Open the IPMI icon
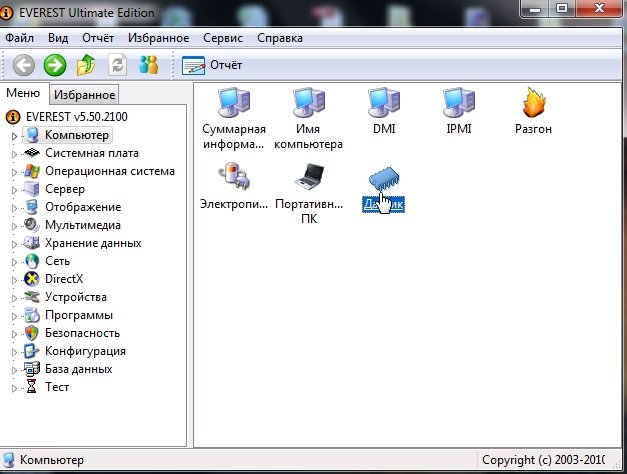 tap(459, 111)
